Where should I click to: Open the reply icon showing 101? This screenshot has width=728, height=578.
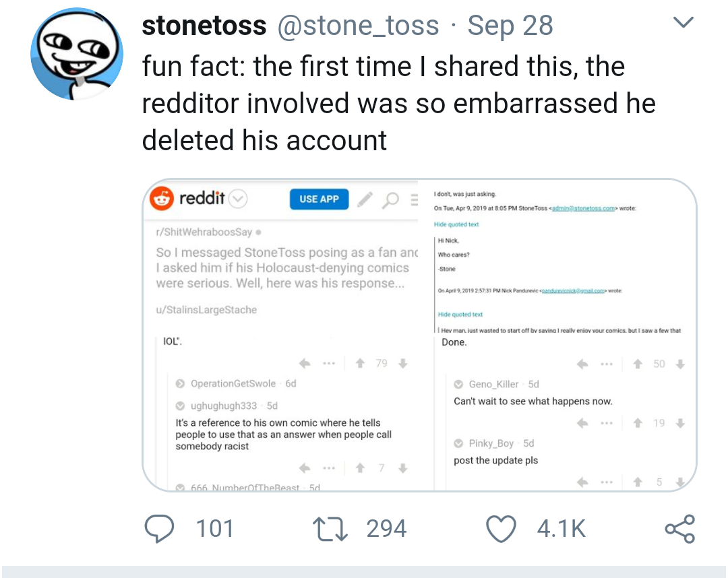pos(159,528)
